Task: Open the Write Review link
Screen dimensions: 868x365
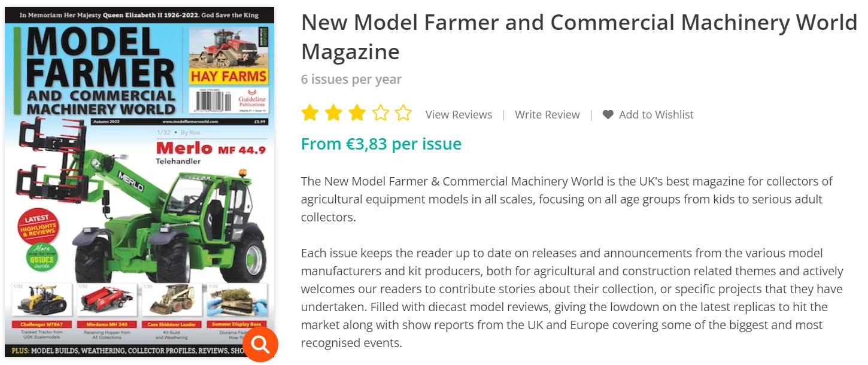Action: point(547,115)
